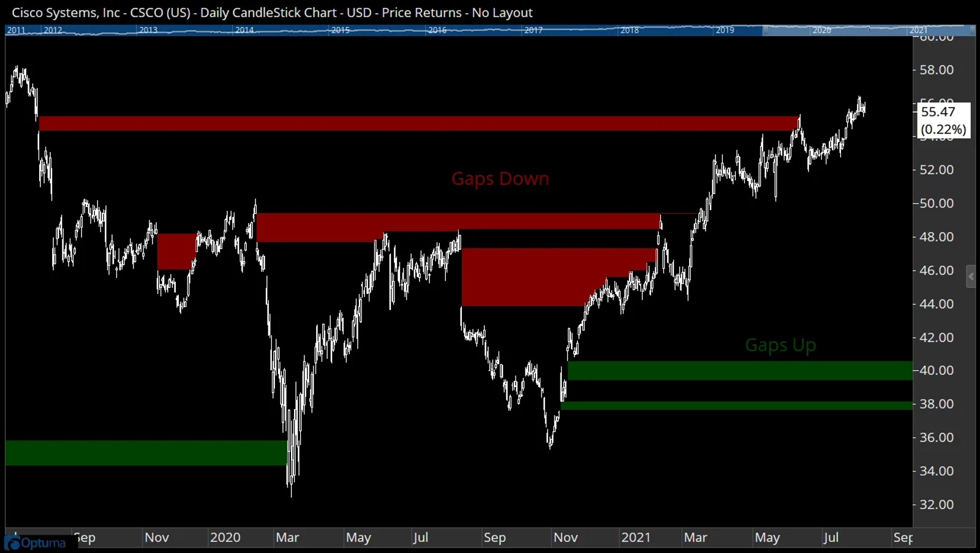Jump to 2019 in the timeline overview bar
Viewport: 980px width, 553px height.
725,30
